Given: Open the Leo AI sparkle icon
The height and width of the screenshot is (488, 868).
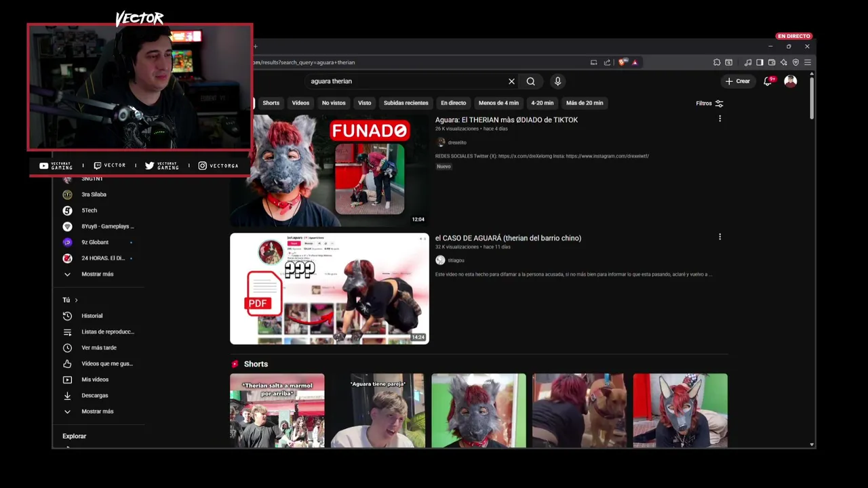Looking at the screenshot, I should 785,62.
